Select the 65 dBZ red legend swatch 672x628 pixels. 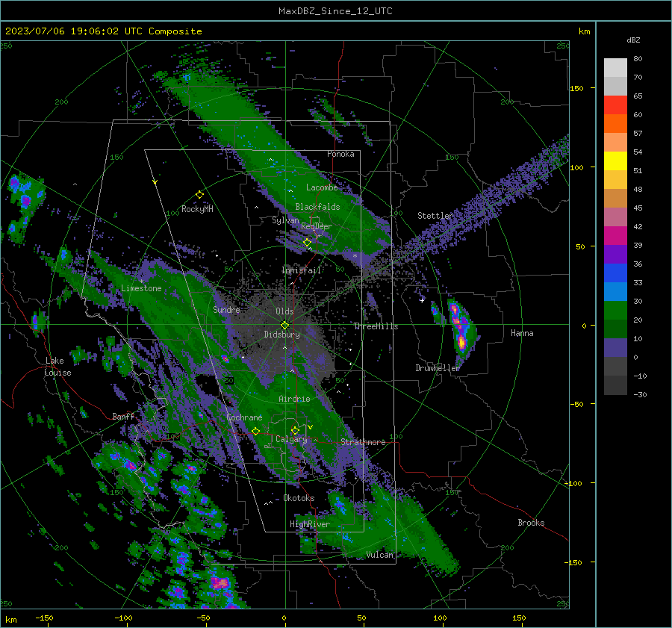pos(615,105)
